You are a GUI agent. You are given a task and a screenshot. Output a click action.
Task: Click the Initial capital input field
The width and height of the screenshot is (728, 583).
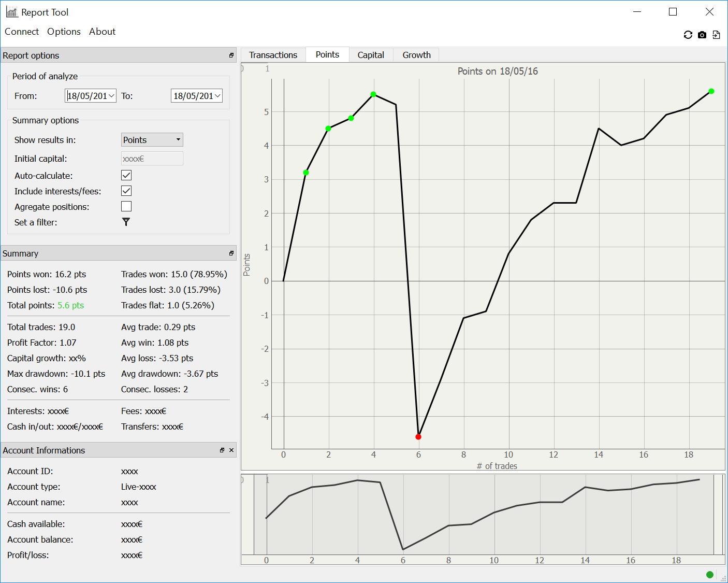[x=152, y=159]
